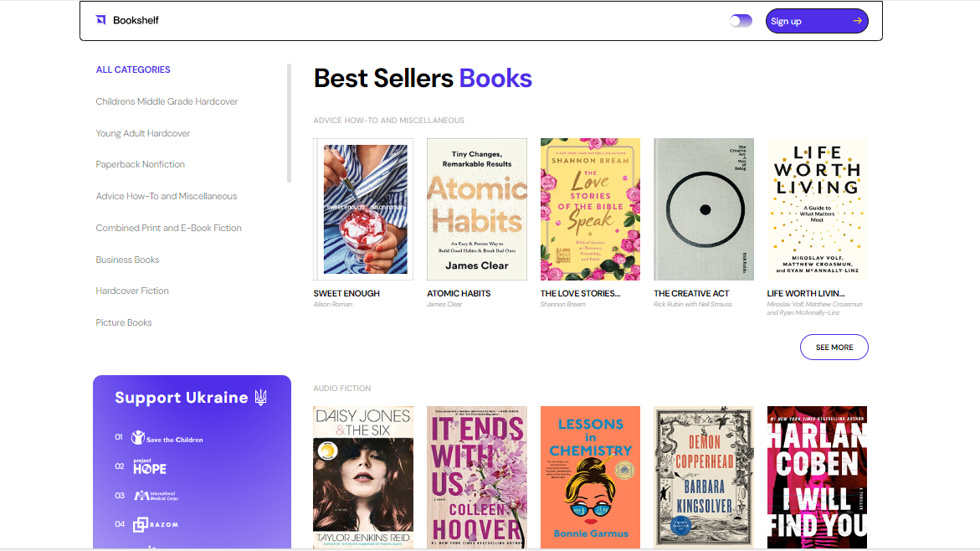Select the All Categories filter
The width and height of the screenshot is (980, 551).
click(133, 70)
